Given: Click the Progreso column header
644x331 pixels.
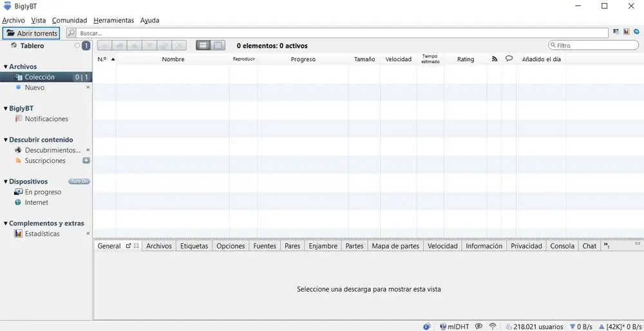Looking at the screenshot, I should click(x=303, y=59).
